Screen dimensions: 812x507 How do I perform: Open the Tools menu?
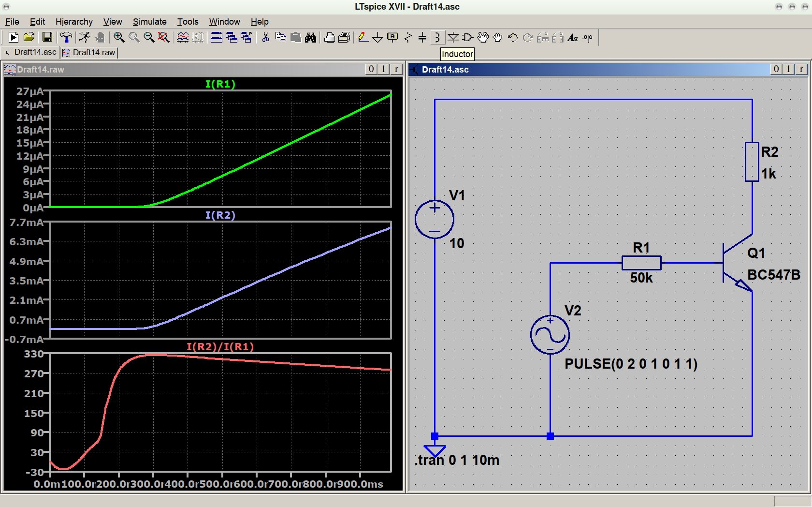[x=188, y=22]
